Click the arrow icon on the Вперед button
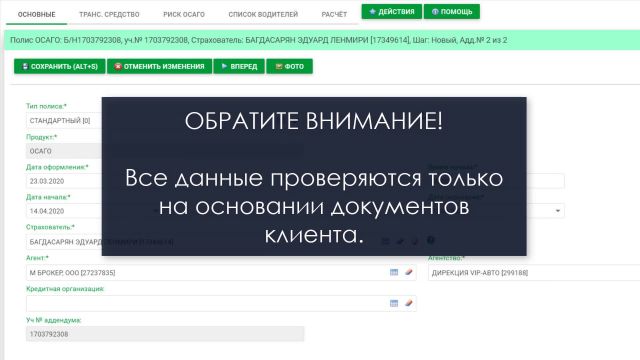 [224, 66]
